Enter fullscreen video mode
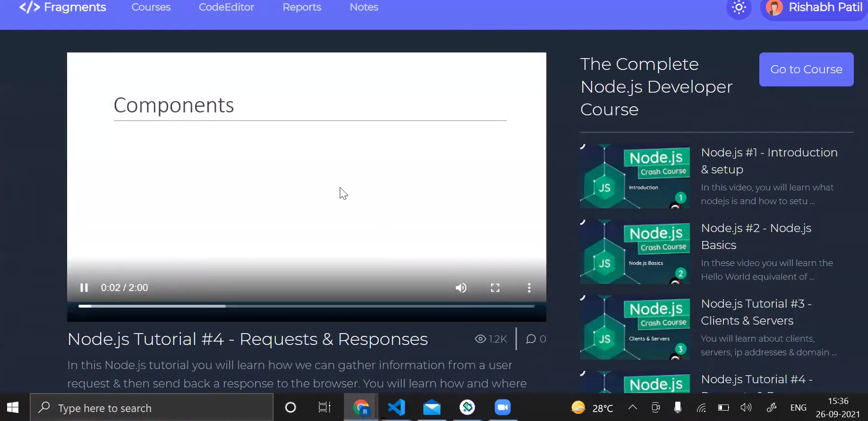Image resolution: width=868 pixels, height=421 pixels. pos(495,288)
